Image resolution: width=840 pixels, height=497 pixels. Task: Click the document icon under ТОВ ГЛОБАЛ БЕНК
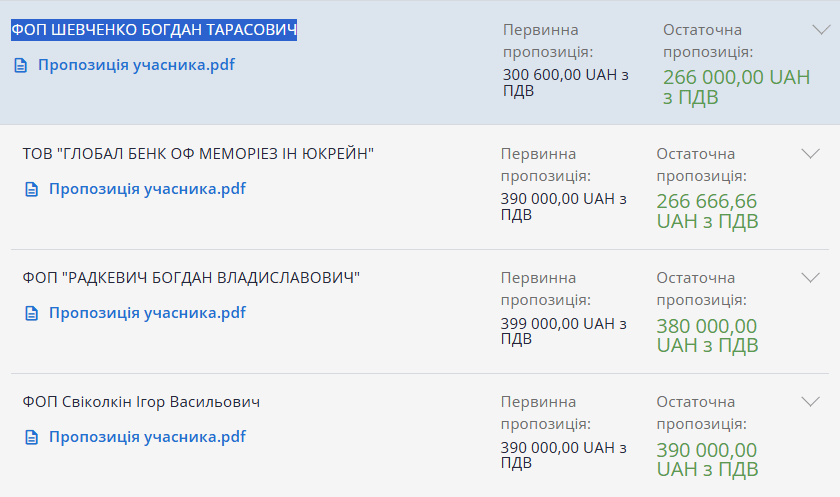[32, 189]
